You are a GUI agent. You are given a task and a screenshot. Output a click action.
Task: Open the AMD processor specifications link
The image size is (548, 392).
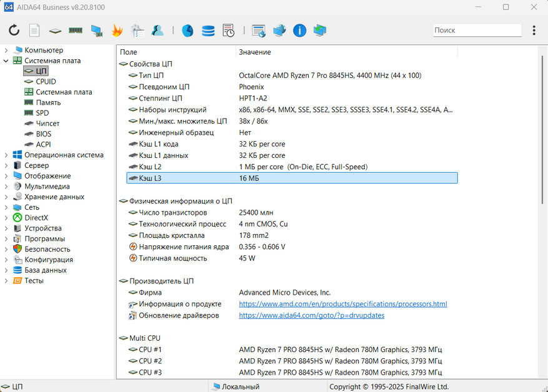tap(343, 304)
